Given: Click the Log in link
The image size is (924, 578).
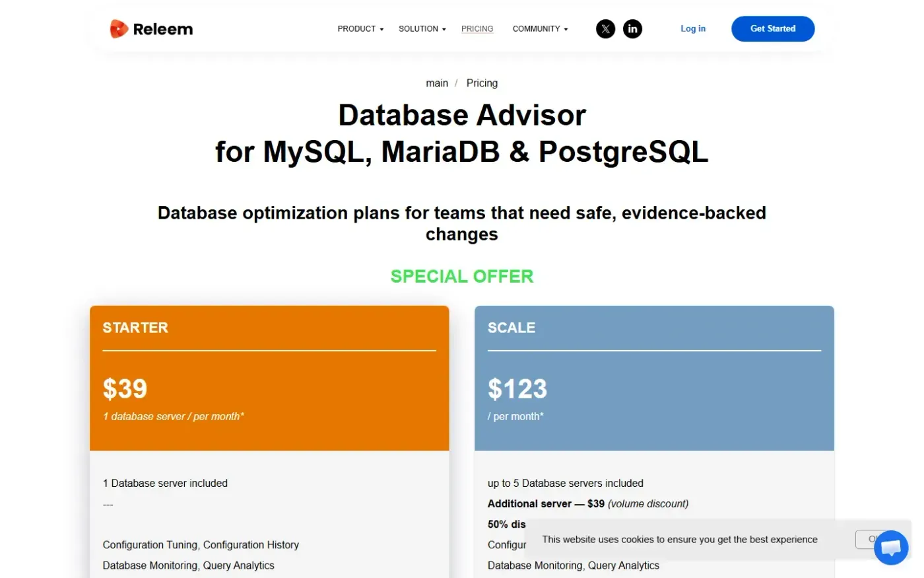Looking at the screenshot, I should pos(693,29).
